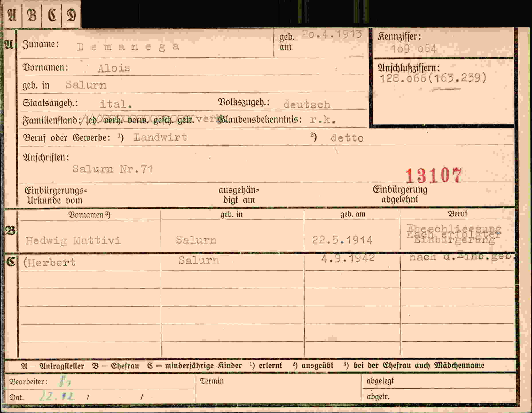Click the address 'Salurn Nr.71'

click(113, 169)
